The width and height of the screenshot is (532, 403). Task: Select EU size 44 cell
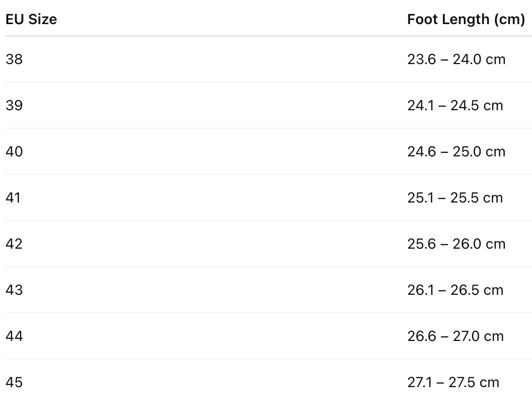[x=14, y=336]
